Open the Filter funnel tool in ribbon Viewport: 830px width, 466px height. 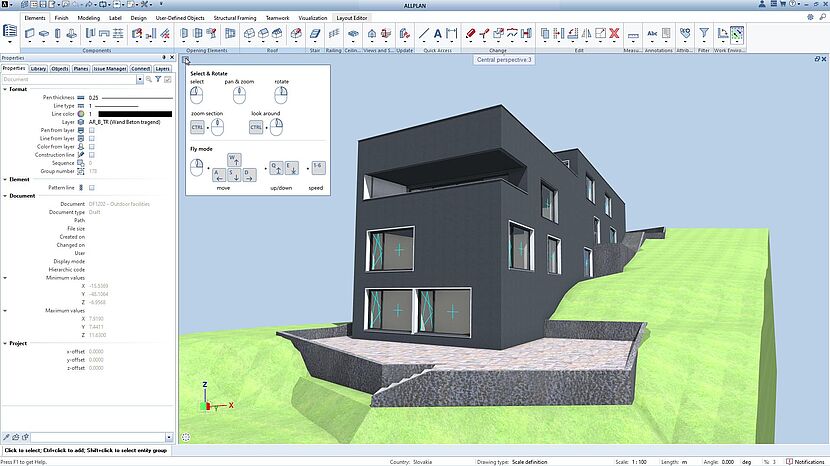[x=705, y=34]
